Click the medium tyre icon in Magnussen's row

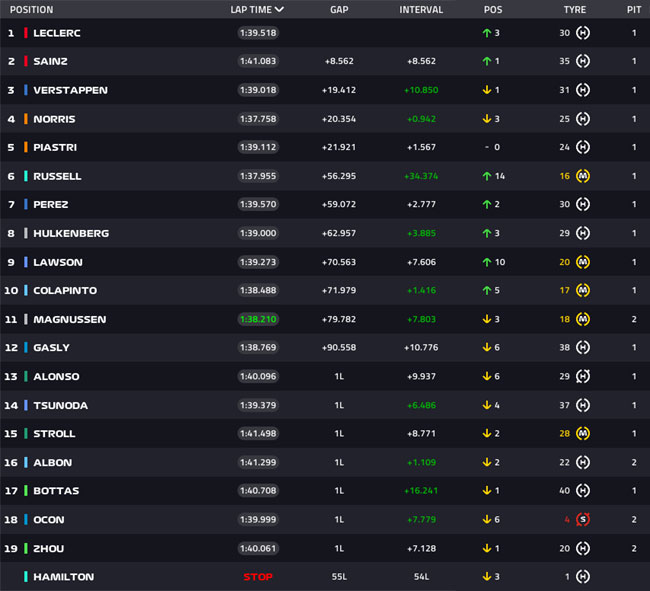(x=583, y=319)
